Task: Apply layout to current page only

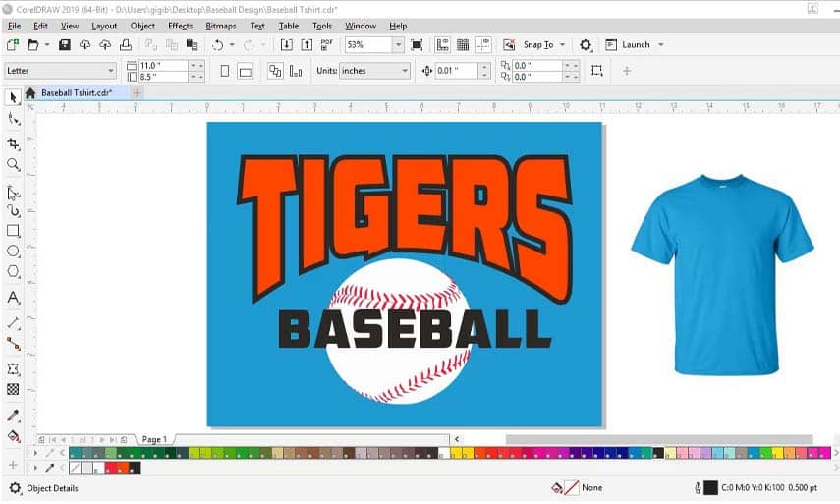Action: [296, 71]
